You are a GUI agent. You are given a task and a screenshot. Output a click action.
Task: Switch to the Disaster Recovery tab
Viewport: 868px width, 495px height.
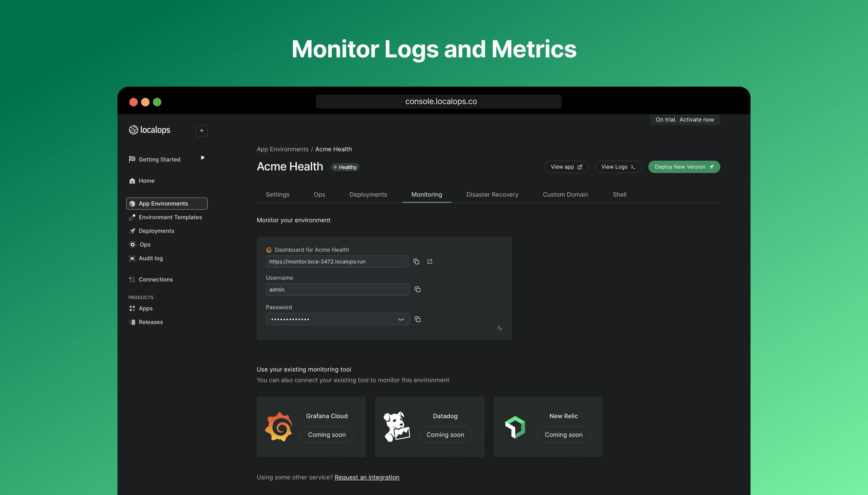coord(492,194)
